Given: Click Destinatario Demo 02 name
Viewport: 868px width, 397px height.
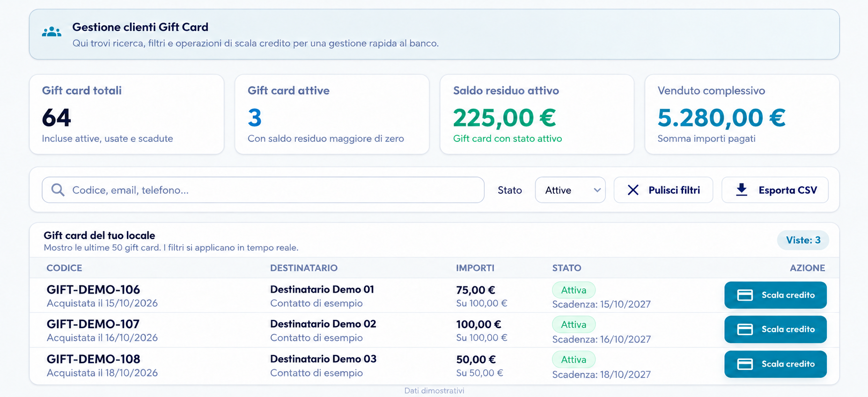Looking at the screenshot, I should point(323,324).
